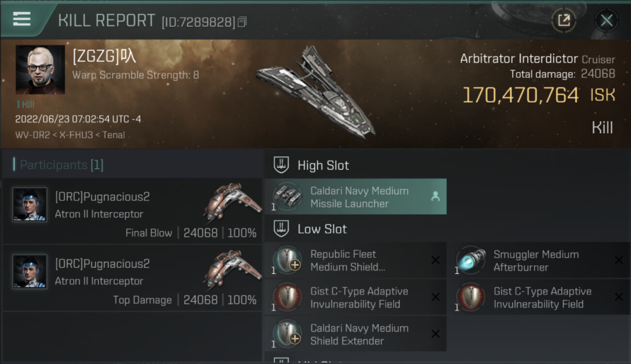Screen dimensions: 631x364
Task: Select the Caldari Navy Medium Missile Launcher icon
Action: [287, 197]
